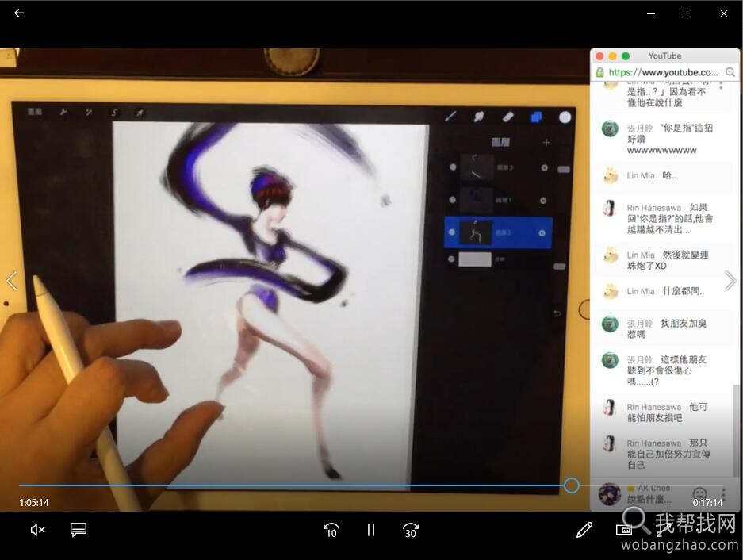Zoom YouTube window with green dot

(626, 56)
